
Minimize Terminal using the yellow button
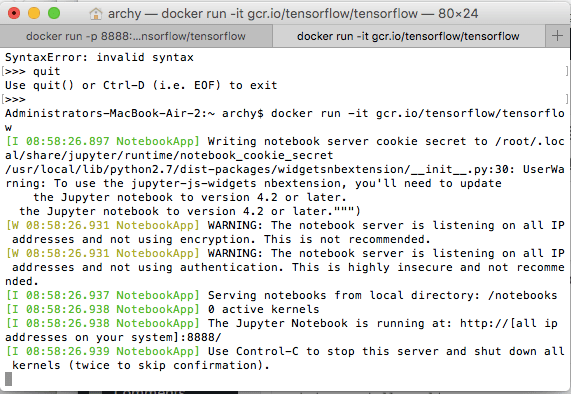[x=34, y=13]
